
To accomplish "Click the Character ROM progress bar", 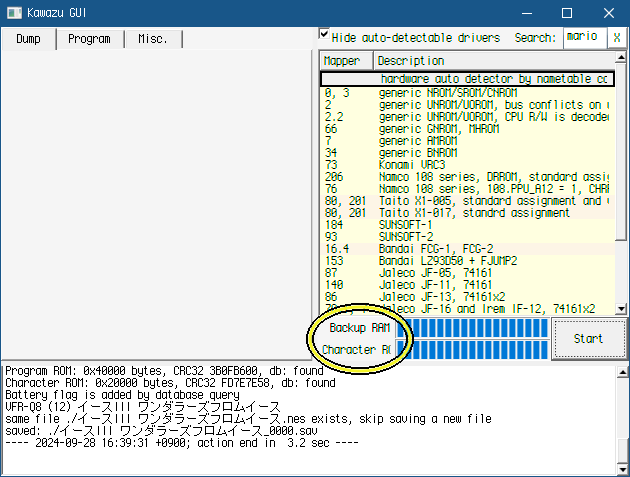I will click(x=480, y=349).
